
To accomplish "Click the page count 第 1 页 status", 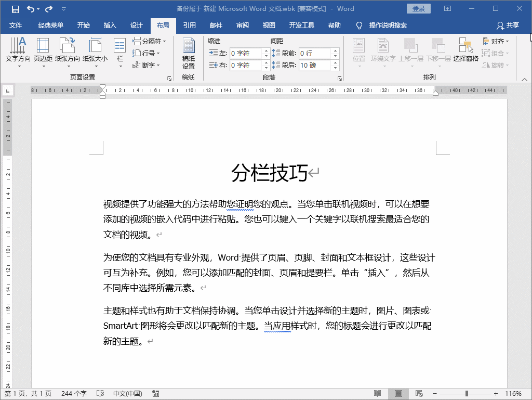I will (x=28, y=394).
